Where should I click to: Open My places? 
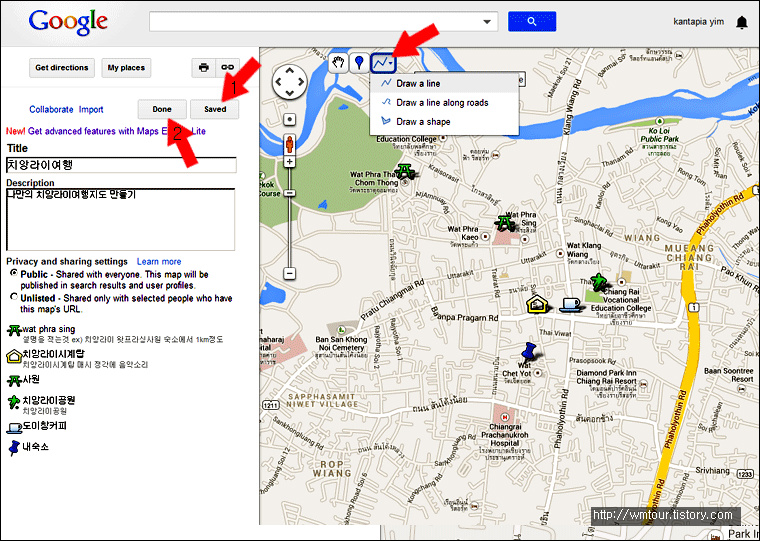126,68
